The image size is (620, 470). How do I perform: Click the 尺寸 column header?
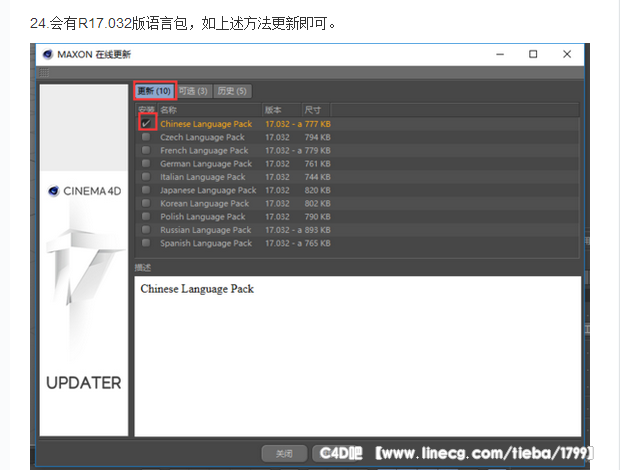[316, 109]
